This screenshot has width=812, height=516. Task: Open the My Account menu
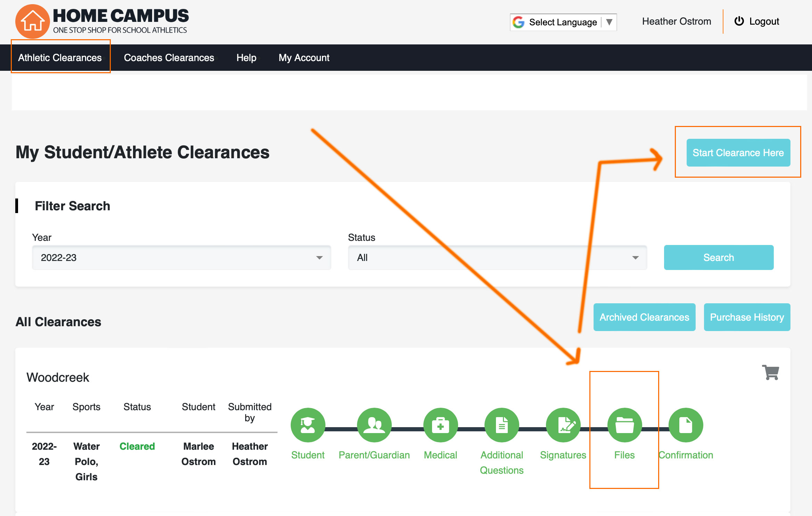click(x=304, y=58)
